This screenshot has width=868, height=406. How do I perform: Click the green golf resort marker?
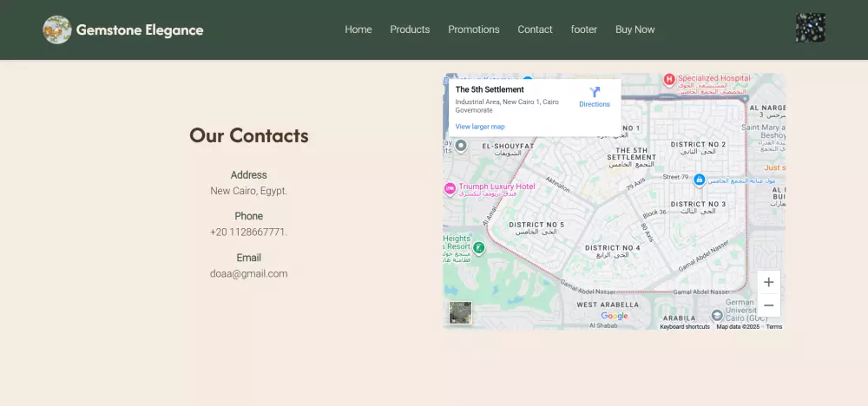[479, 247]
